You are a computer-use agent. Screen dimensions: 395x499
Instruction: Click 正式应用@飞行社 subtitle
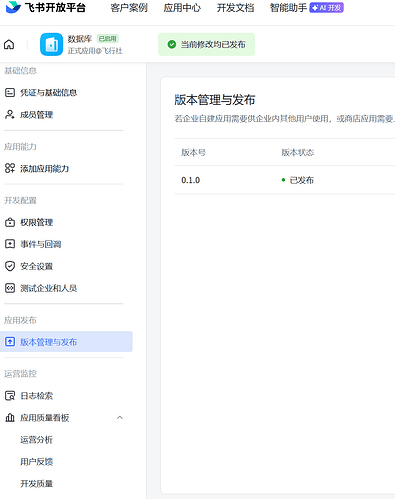click(95, 51)
